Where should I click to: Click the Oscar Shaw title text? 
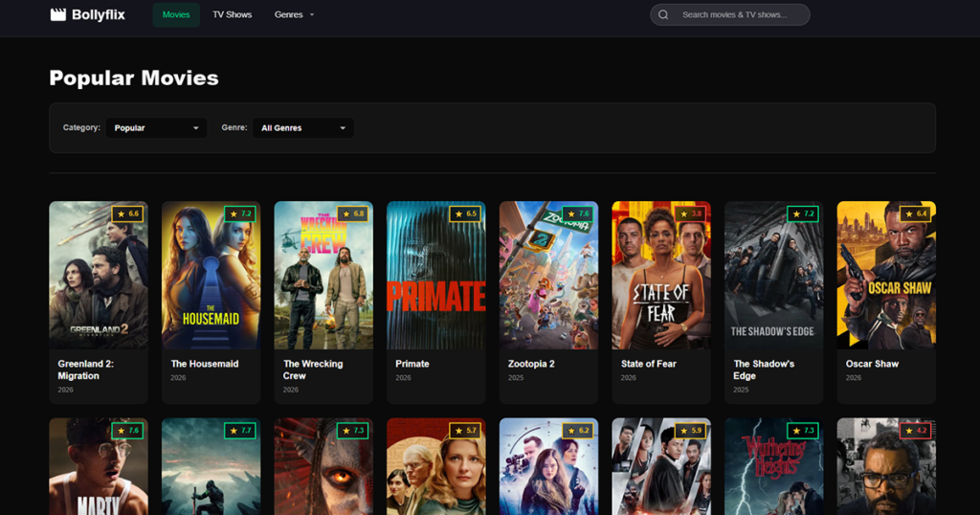pyautogui.click(x=872, y=364)
